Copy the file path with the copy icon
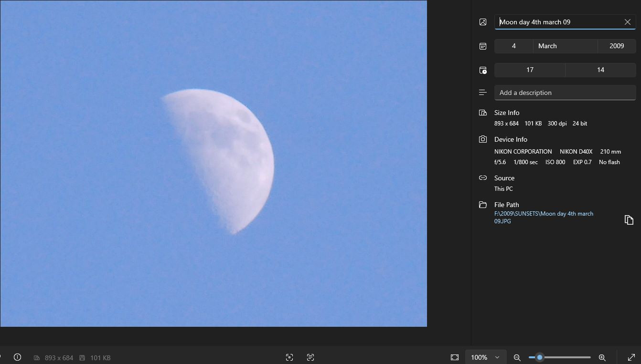The image size is (641, 364). tap(629, 219)
